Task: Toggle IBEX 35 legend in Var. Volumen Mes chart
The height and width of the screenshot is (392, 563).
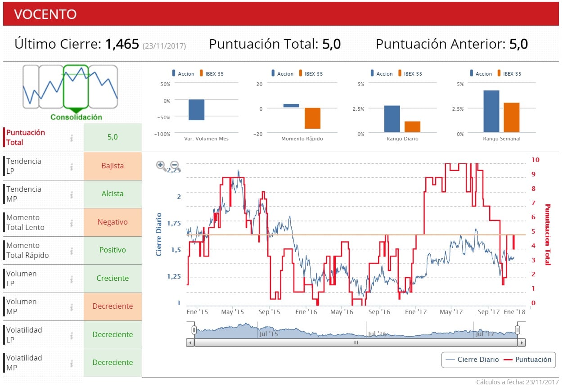Action: coord(212,74)
